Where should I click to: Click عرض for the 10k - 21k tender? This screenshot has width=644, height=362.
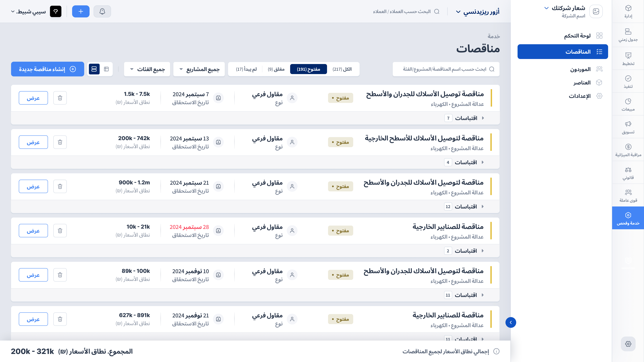(33, 231)
